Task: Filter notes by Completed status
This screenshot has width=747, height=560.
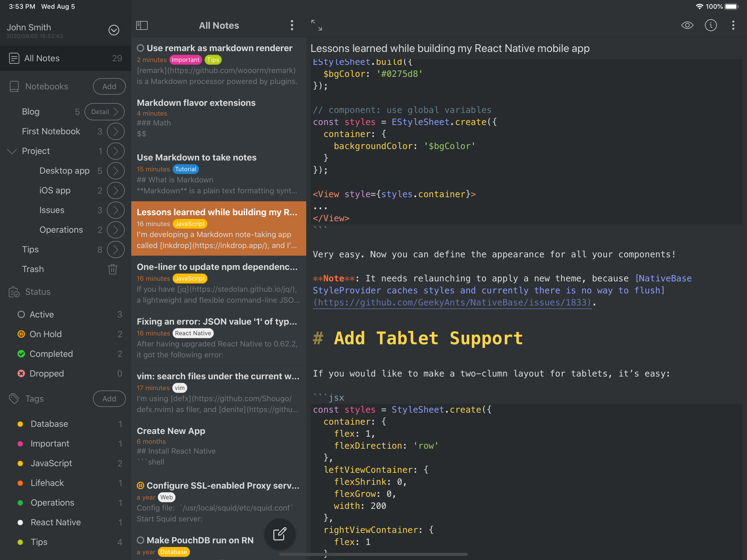Action: (x=51, y=354)
